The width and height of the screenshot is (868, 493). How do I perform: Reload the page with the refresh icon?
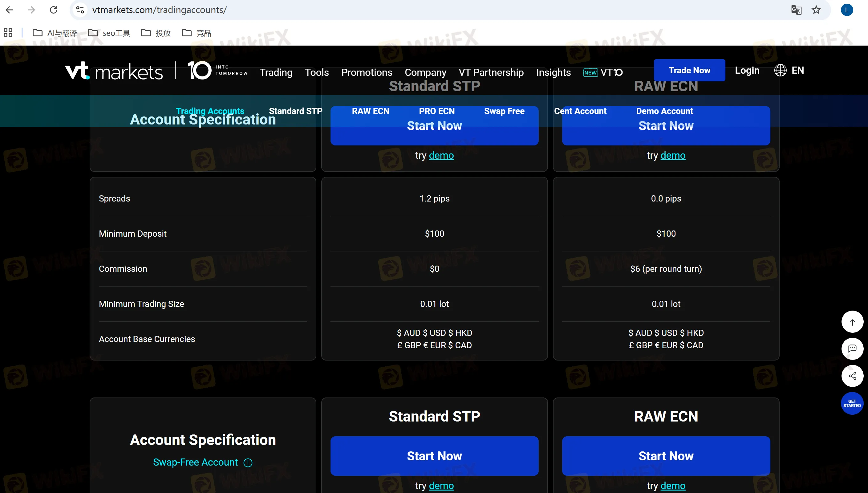pyautogui.click(x=54, y=10)
